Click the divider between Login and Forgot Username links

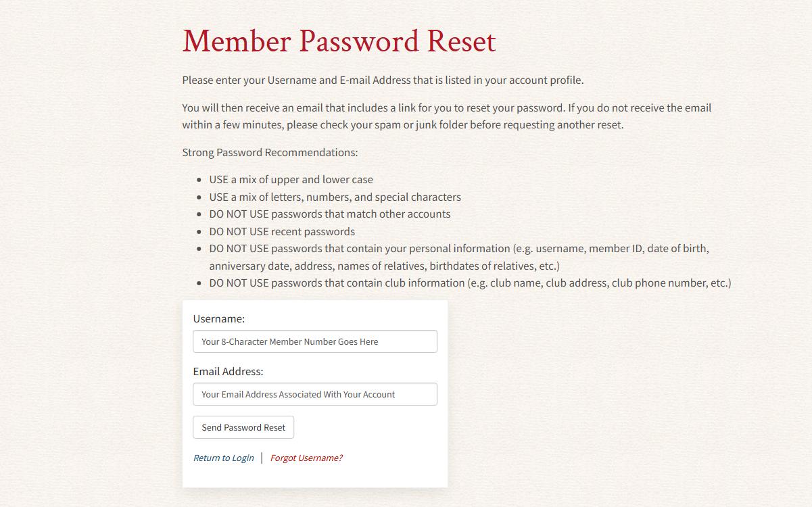[262, 458]
